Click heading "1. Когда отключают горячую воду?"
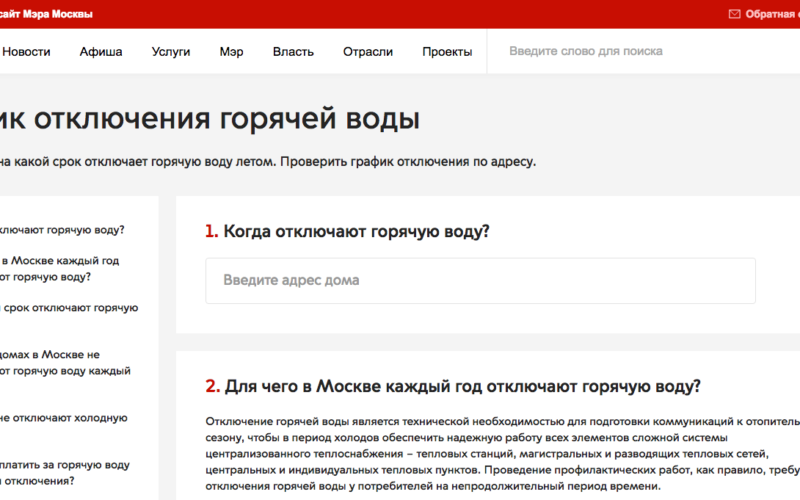 pyautogui.click(x=346, y=231)
